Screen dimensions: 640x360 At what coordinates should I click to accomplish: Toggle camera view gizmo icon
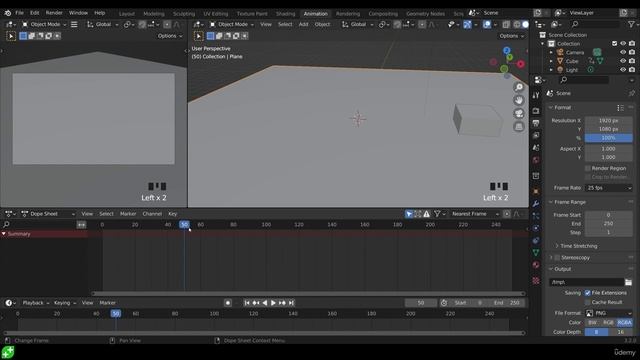click(519, 113)
